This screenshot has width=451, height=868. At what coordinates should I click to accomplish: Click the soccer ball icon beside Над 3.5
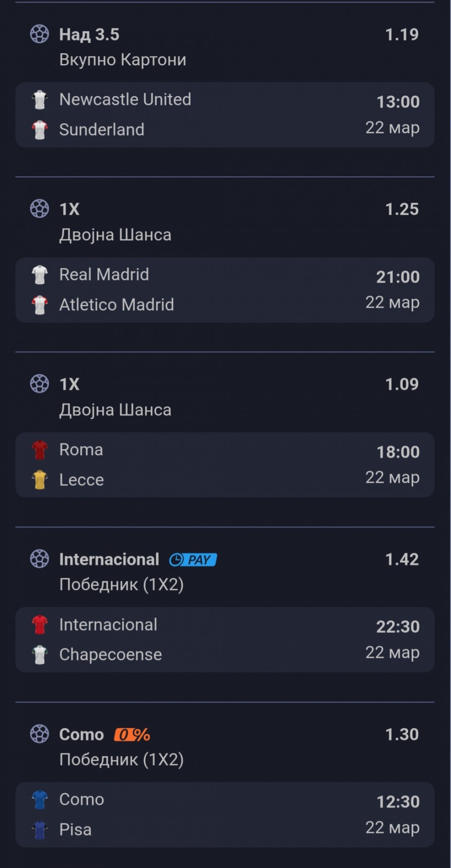point(39,34)
